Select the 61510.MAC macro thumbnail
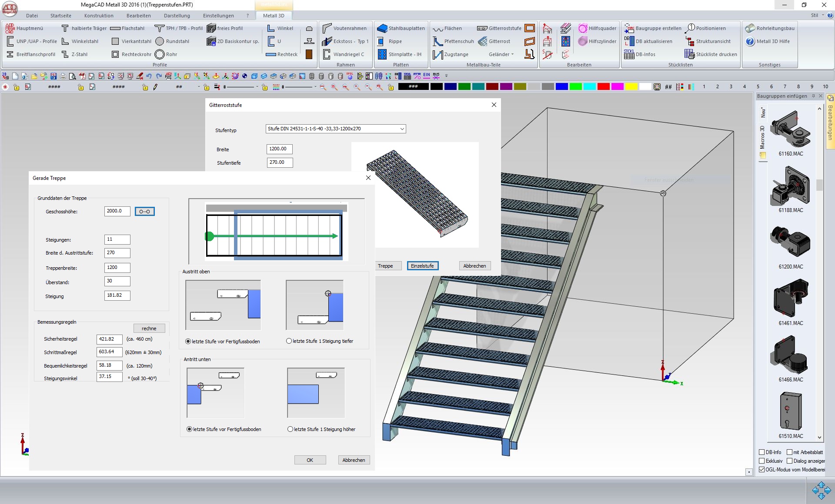 tap(791, 415)
